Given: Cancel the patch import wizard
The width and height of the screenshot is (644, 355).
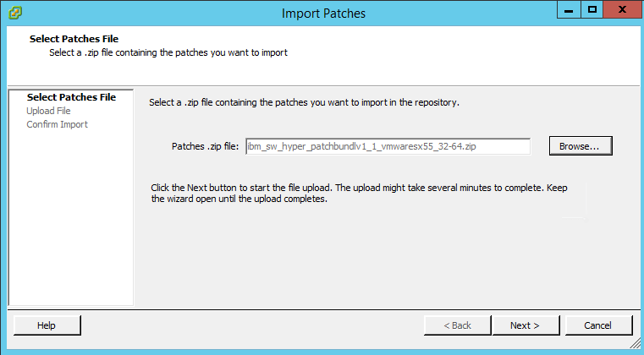Looking at the screenshot, I should (x=598, y=325).
